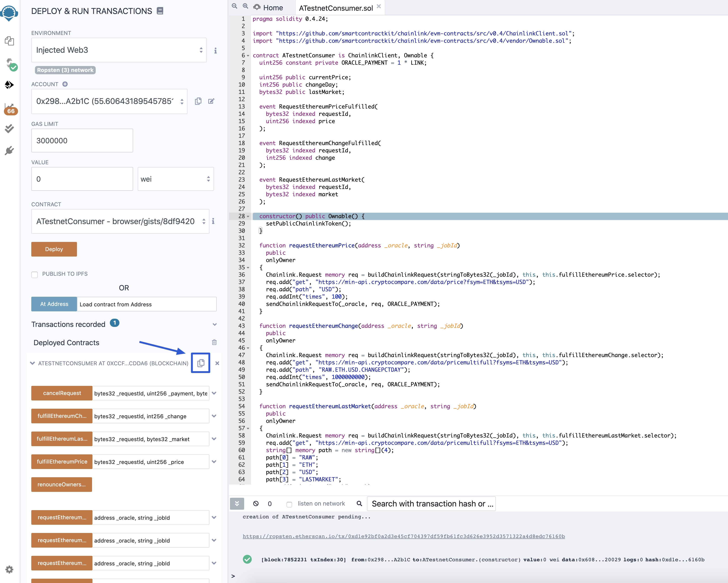
Task: Click the VALUE amount input field
Action: pyautogui.click(x=82, y=179)
